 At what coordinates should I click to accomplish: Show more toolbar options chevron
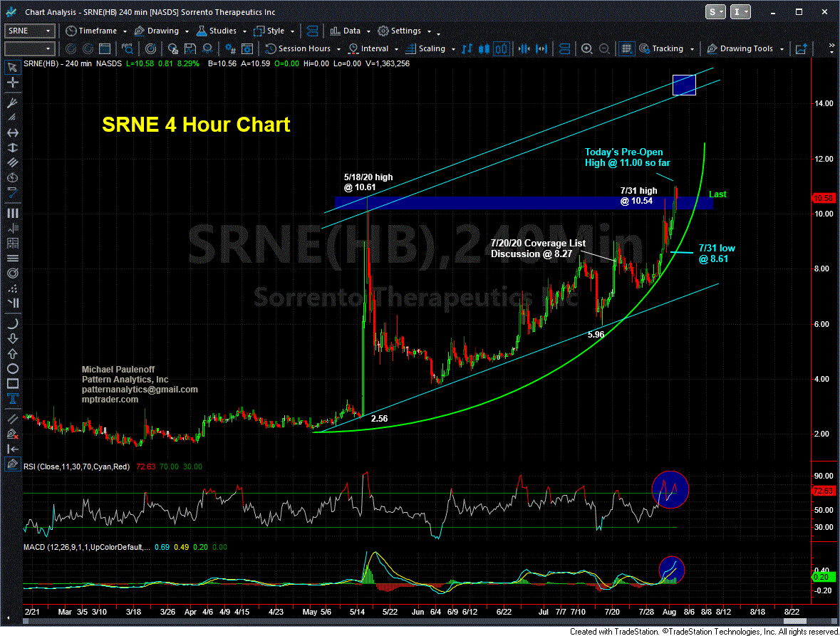point(831,48)
